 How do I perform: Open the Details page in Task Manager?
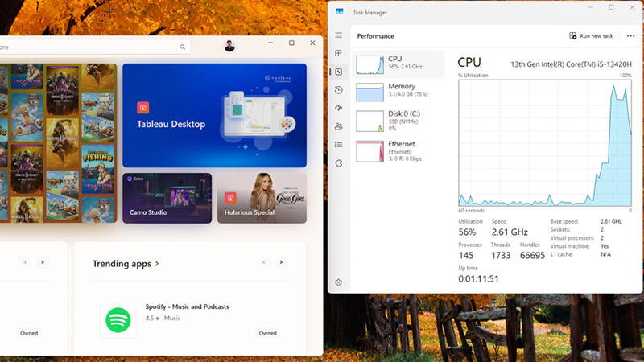[338, 145]
